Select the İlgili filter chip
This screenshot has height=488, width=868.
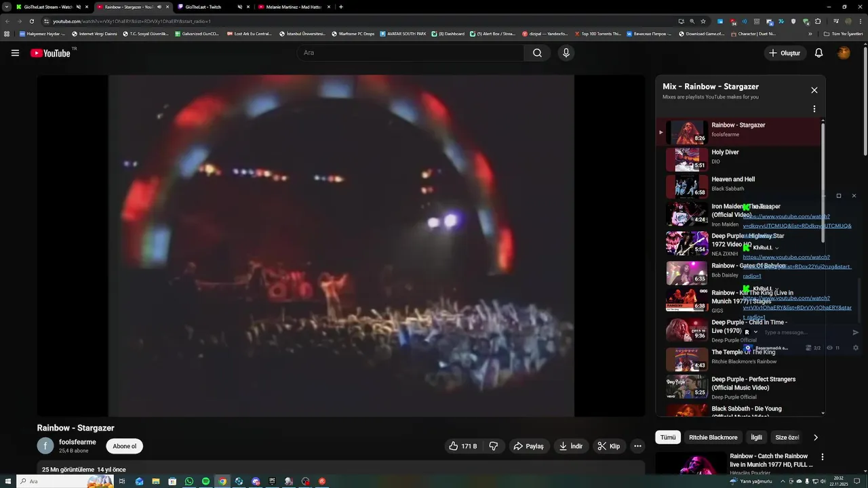point(756,437)
